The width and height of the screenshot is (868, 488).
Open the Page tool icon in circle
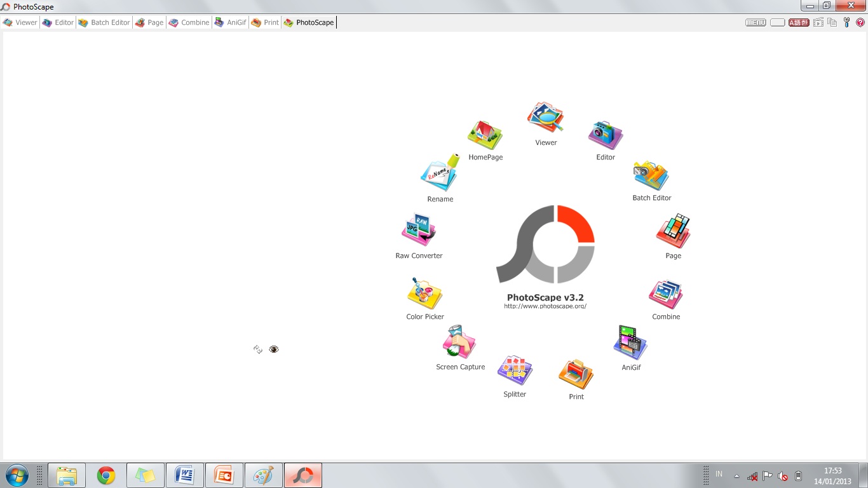coord(674,231)
